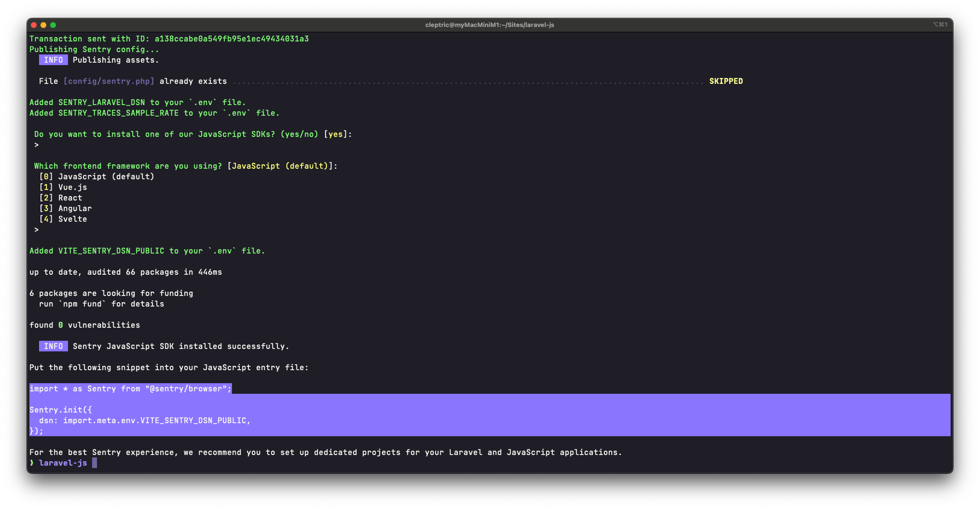Click the file path config/sentry.php

coord(109,81)
